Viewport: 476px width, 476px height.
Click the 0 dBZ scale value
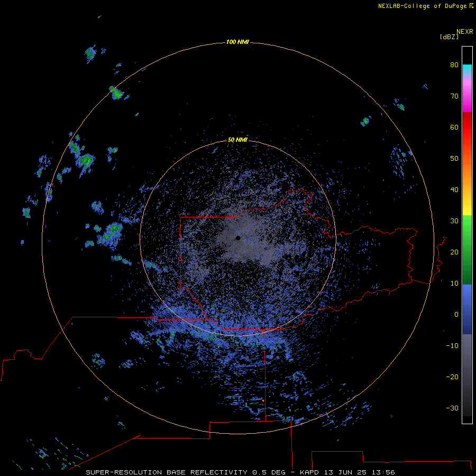(x=456, y=315)
